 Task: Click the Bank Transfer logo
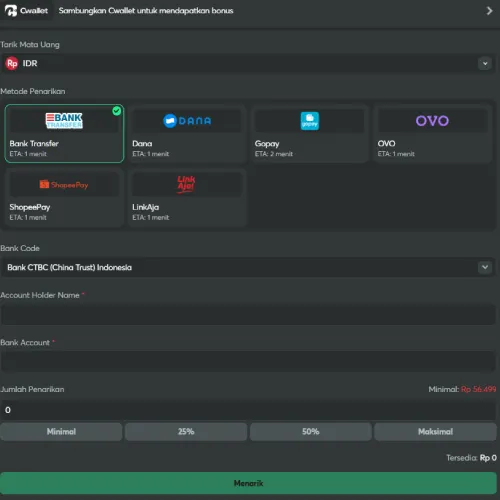coord(64,121)
